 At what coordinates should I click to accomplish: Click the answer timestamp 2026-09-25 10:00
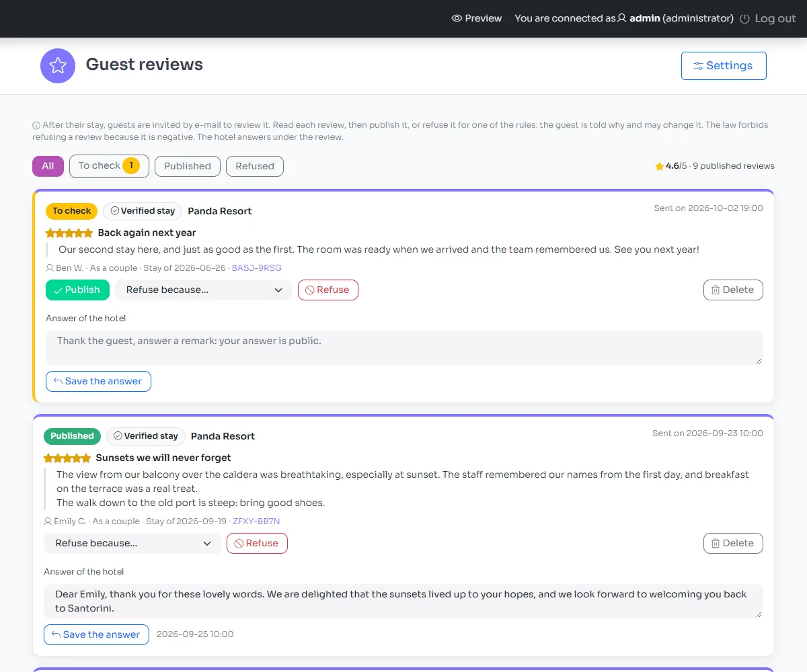tap(195, 634)
